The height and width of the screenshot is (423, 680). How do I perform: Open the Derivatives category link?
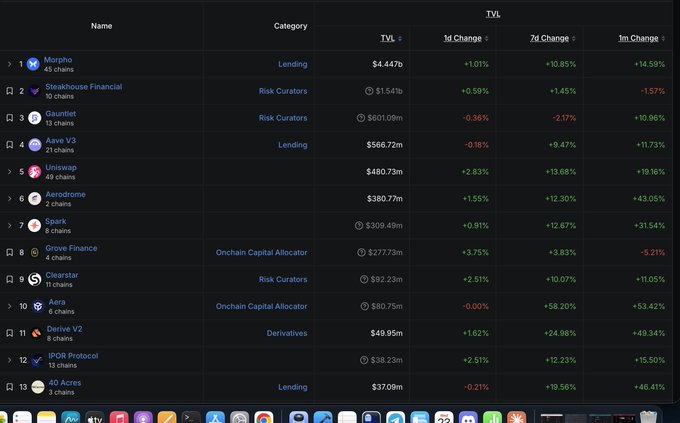287,333
